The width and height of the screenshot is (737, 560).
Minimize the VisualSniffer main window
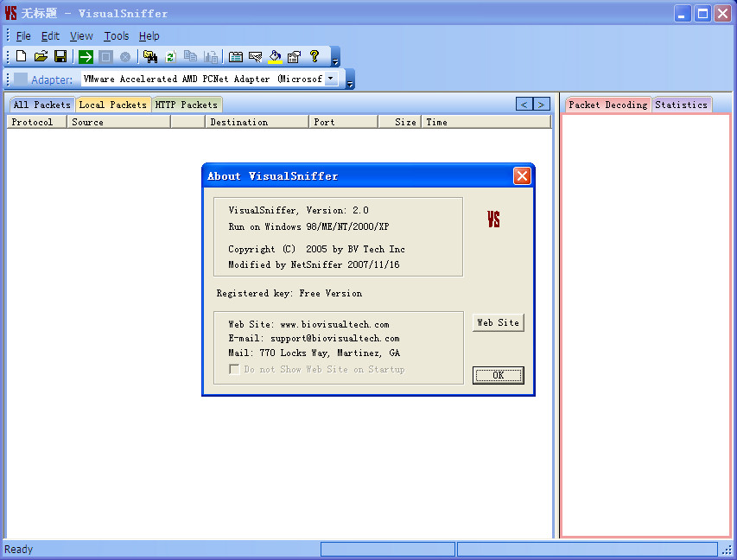tap(683, 13)
